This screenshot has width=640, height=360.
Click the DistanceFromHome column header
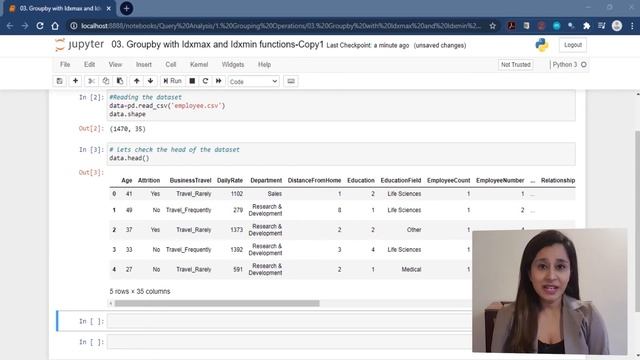(314, 180)
